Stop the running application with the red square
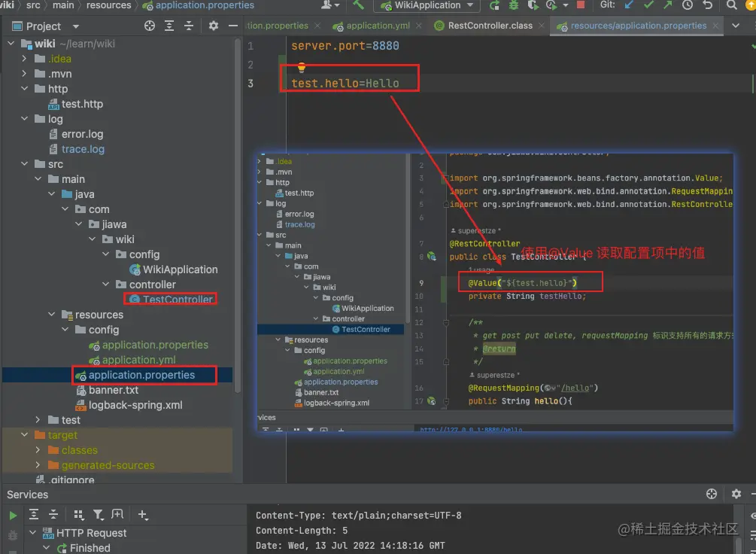 tap(581, 5)
